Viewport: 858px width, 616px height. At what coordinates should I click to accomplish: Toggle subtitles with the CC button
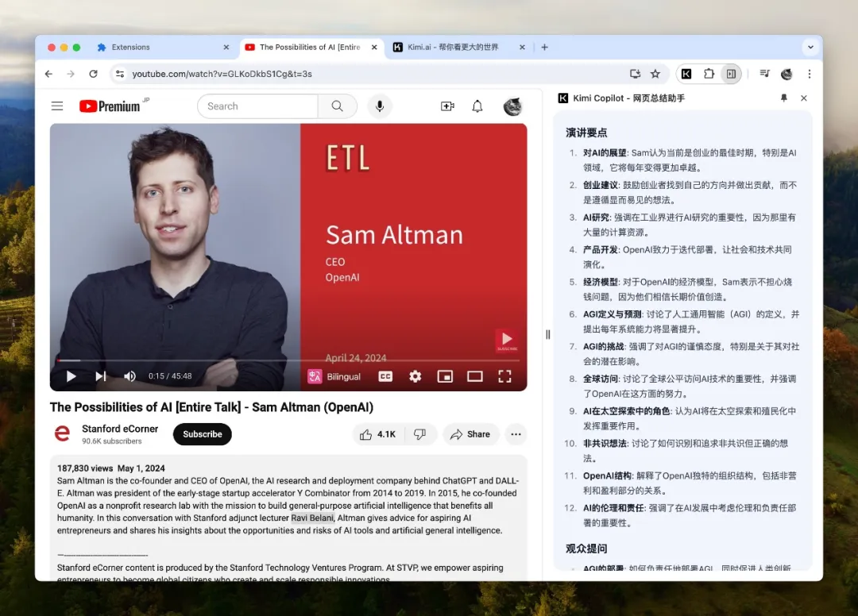(385, 376)
